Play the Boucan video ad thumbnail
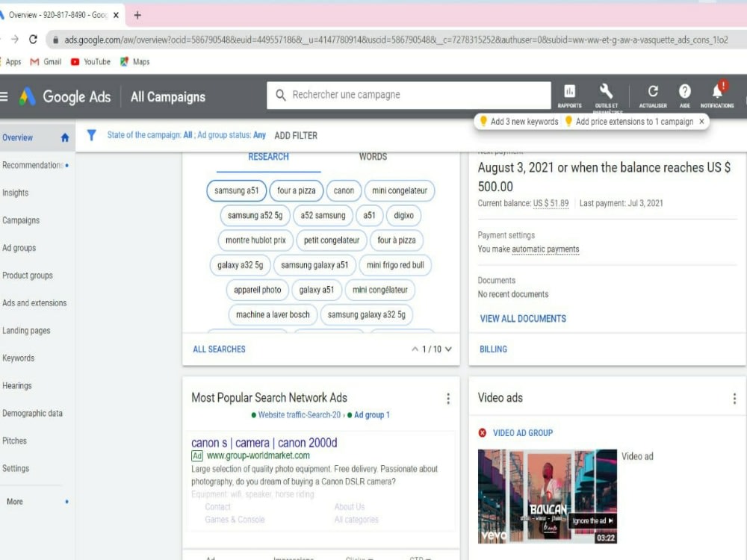Viewport: 747px width, 560px height. pos(548,497)
